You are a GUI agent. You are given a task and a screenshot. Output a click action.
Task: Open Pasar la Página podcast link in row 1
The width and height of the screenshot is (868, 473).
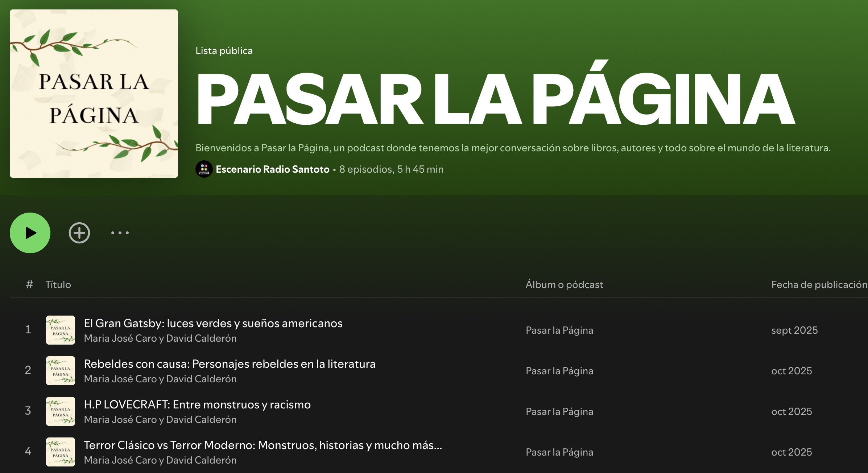(559, 330)
